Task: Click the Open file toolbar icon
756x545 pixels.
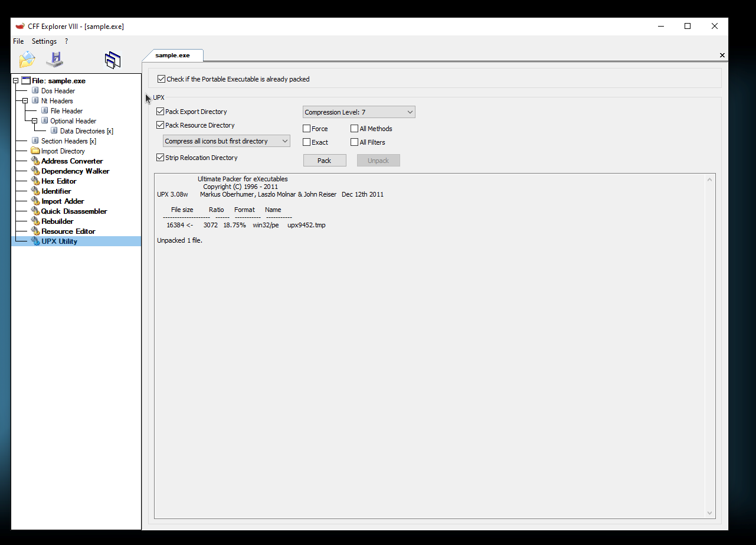Action: pos(27,59)
